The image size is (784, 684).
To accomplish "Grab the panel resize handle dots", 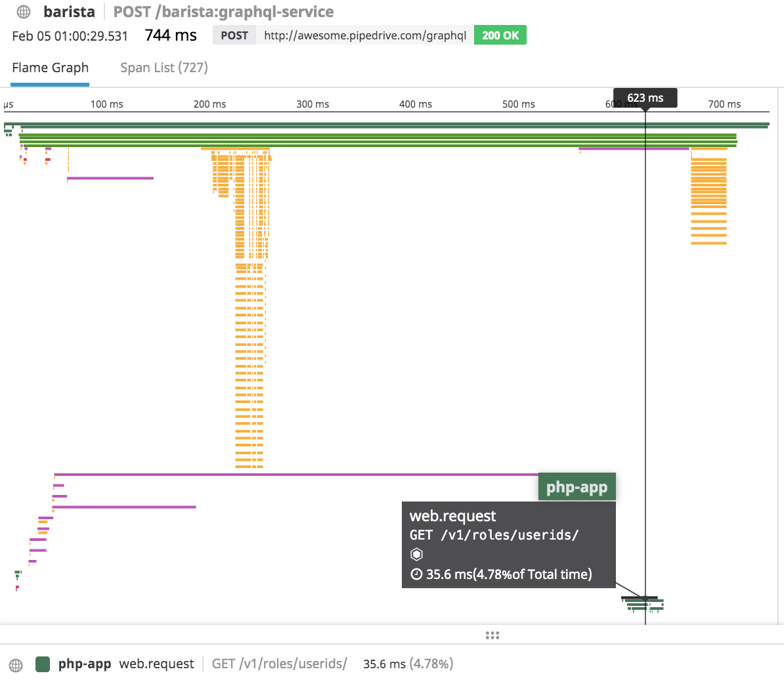I will point(492,635).
